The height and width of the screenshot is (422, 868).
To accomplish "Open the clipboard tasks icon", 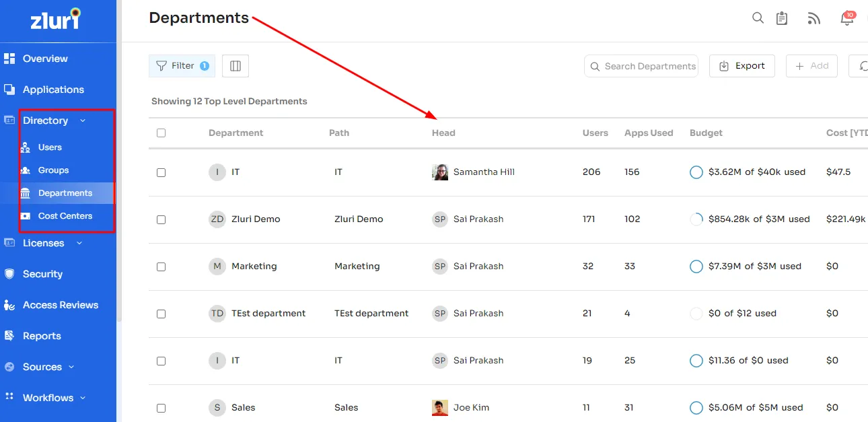I will click(782, 18).
